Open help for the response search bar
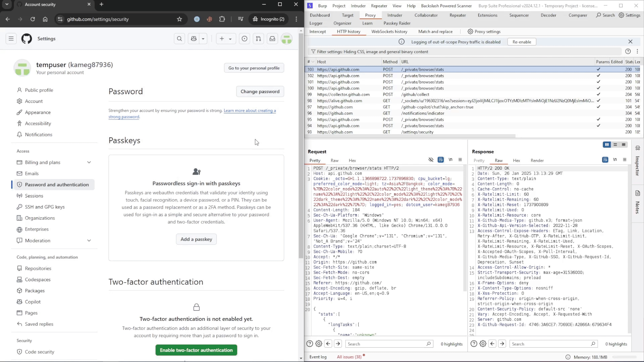 (x=474, y=344)
